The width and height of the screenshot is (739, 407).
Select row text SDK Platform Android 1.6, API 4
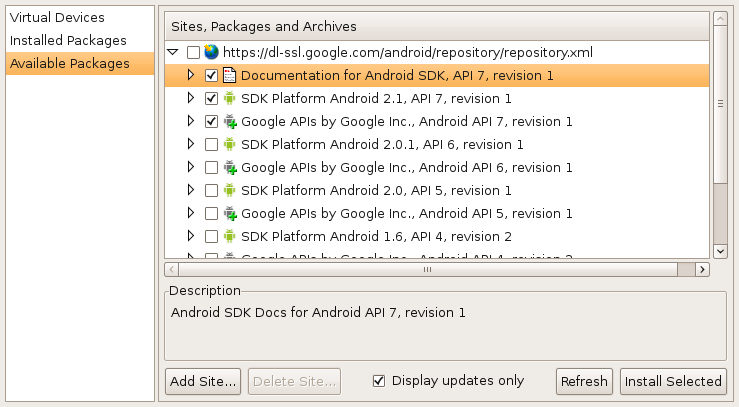[376, 236]
